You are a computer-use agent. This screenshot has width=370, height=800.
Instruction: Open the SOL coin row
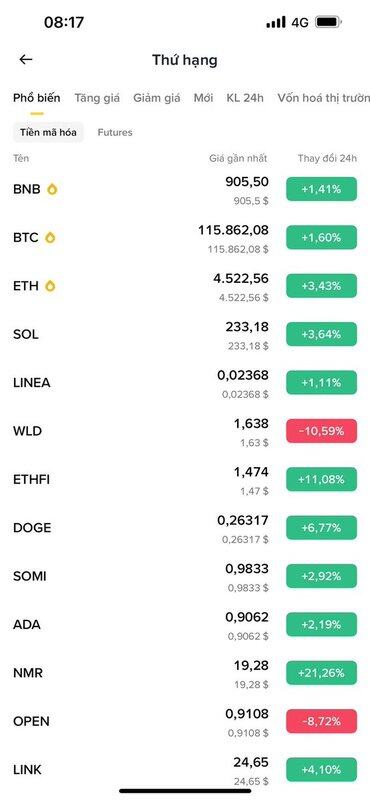coord(185,335)
